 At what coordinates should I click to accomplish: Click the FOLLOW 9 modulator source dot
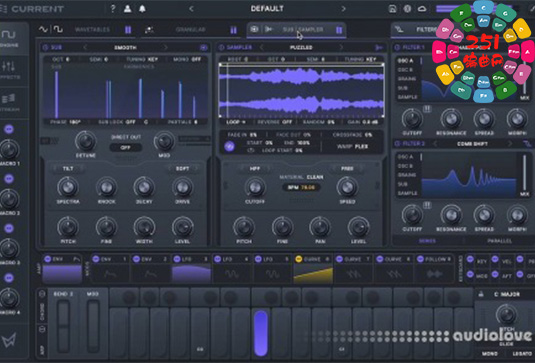[420, 259]
